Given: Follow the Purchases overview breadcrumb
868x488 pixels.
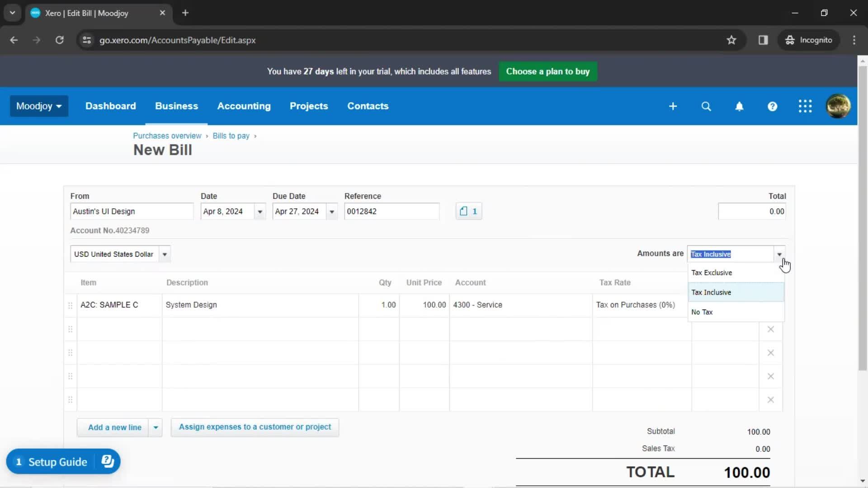Looking at the screenshot, I should click(x=167, y=136).
